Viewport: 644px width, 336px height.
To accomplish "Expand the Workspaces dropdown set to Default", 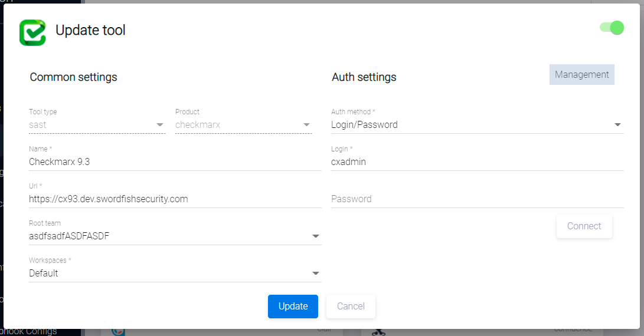I will 316,274.
